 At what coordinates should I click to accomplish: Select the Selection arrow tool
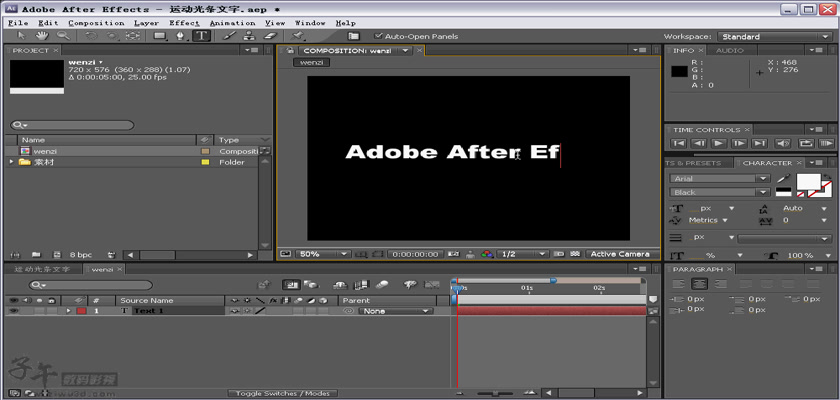[x=21, y=36]
